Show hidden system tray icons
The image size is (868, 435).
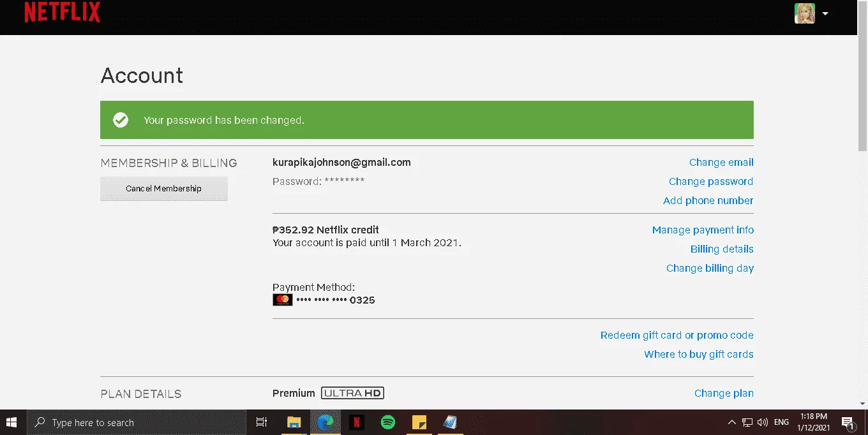731,422
